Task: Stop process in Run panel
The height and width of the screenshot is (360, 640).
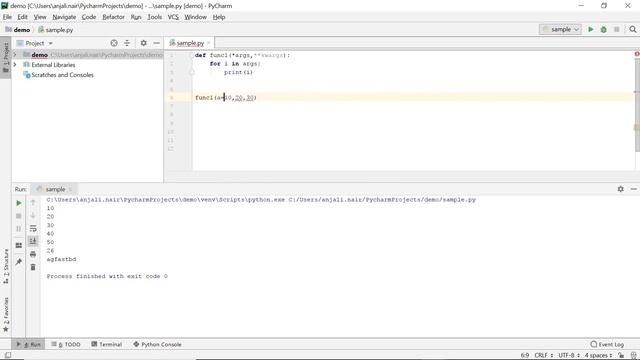Action: [x=18, y=216]
